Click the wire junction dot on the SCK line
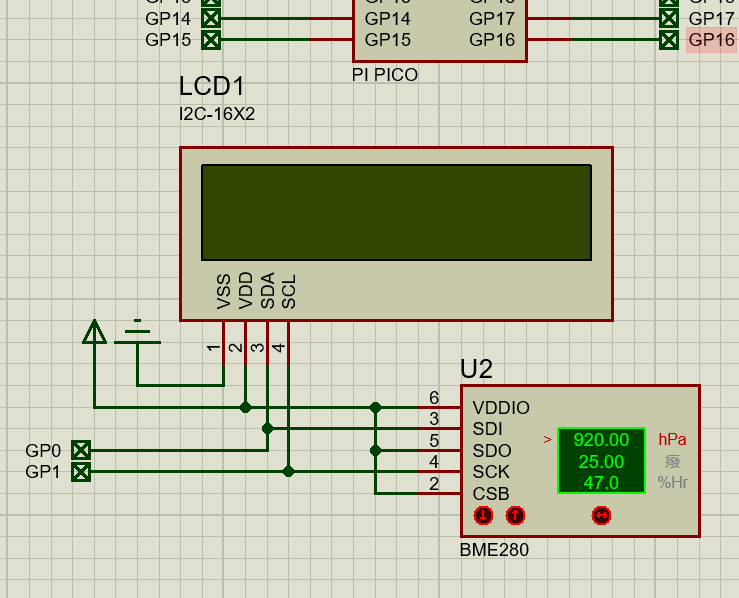 288,471
